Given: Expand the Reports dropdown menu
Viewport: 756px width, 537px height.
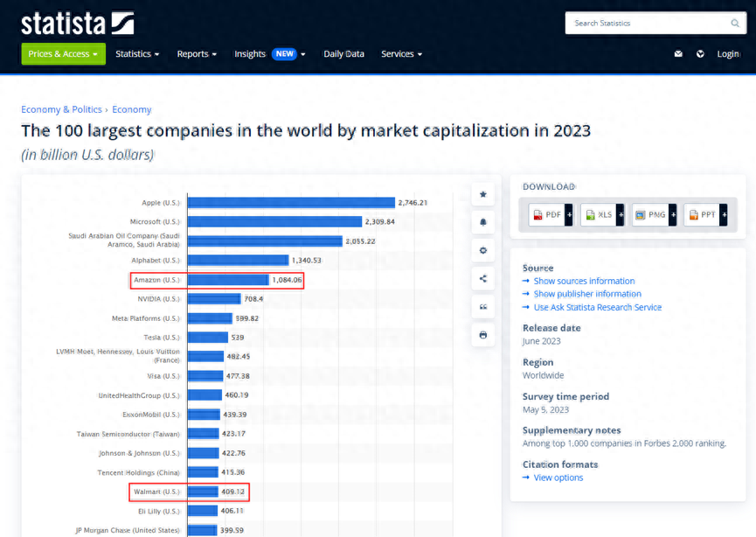Looking at the screenshot, I should (x=197, y=54).
